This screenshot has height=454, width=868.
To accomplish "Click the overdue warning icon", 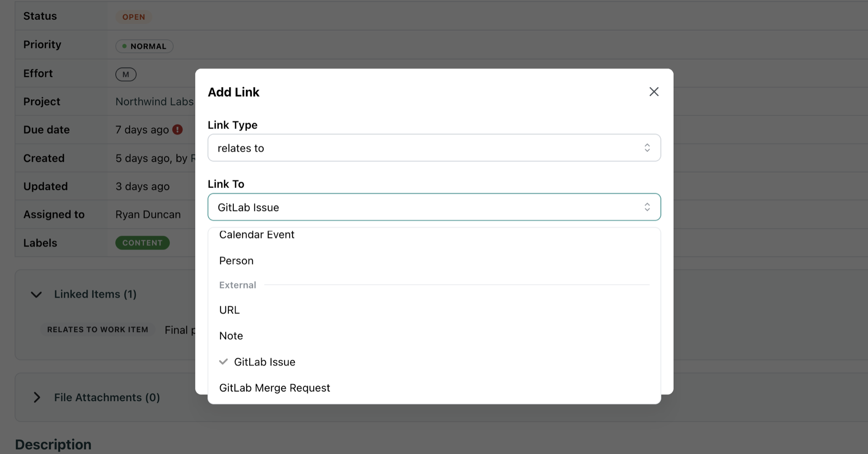I will point(178,130).
